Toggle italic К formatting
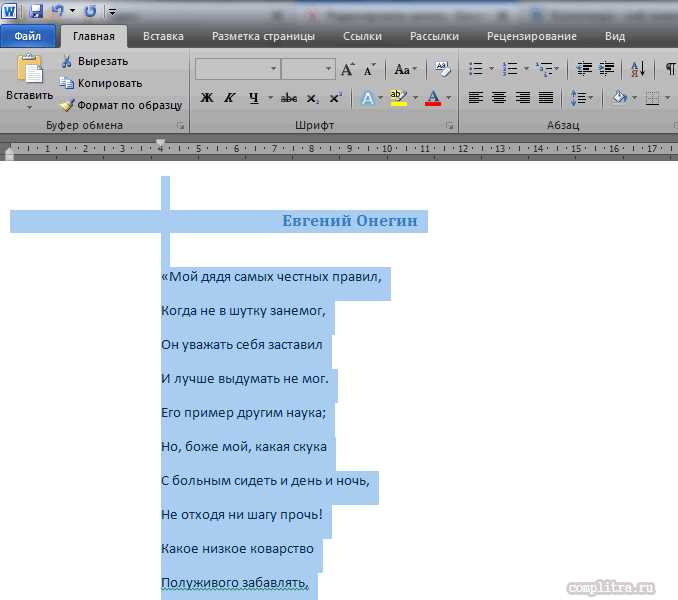Viewport: 678px width, 600px height. tap(230, 98)
